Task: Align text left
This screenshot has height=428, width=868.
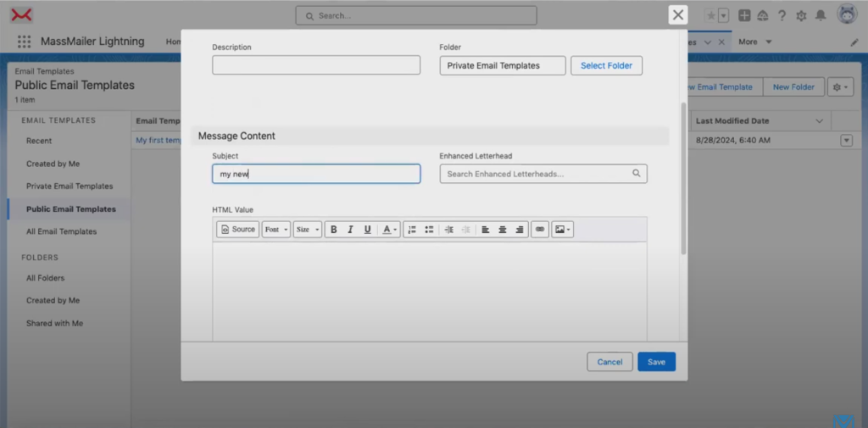Action: click(485, 229)
